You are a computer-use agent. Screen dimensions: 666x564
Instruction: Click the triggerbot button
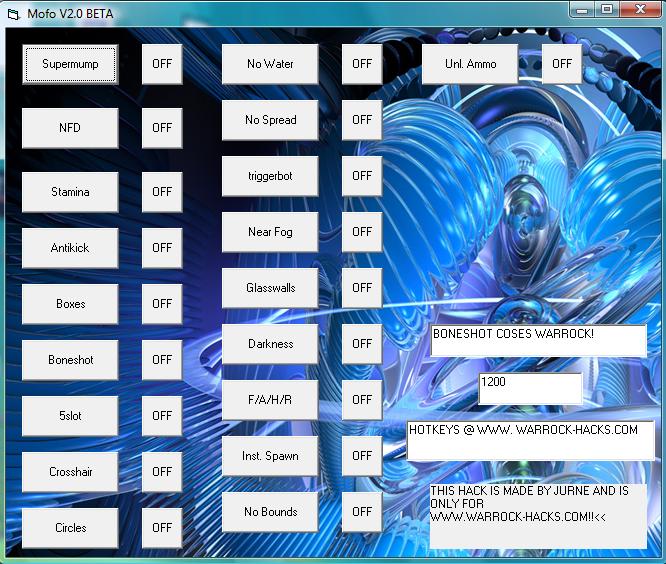(x=270, y=176)
